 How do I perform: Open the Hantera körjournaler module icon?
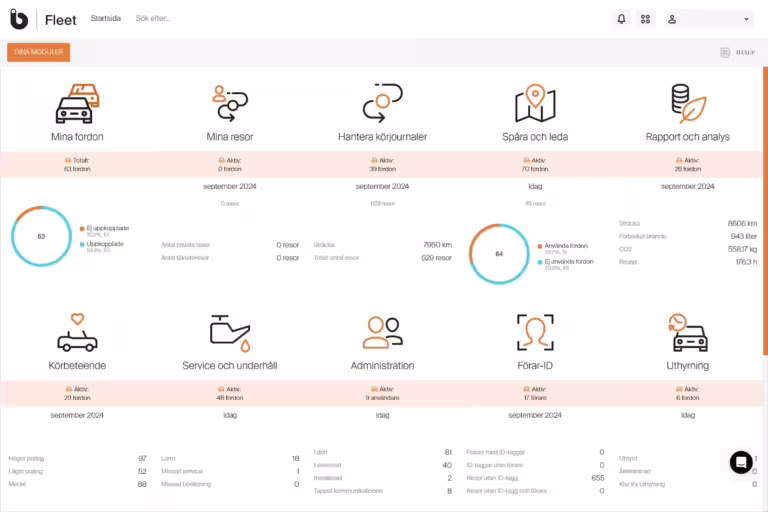click(383, 103)
